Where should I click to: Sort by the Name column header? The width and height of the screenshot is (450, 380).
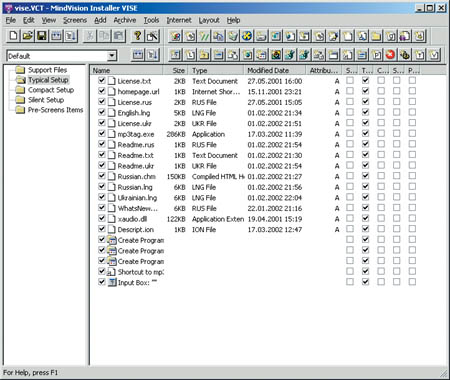pos(126,70)
